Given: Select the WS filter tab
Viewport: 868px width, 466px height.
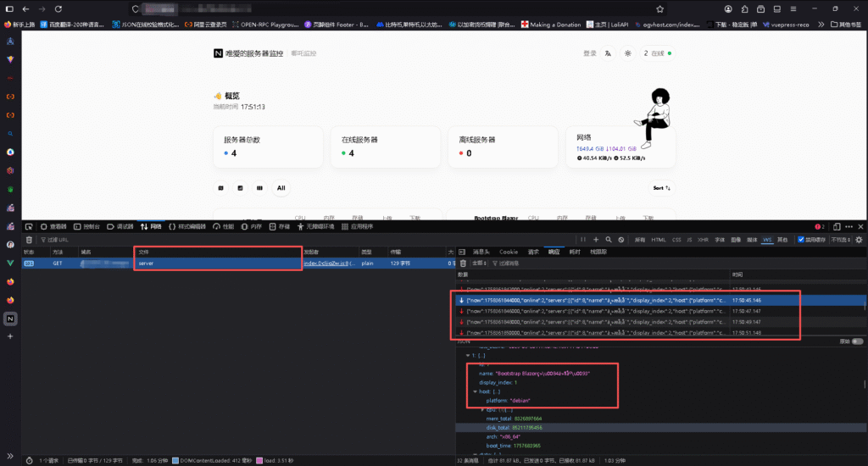Looking at the screenshot, I should click(767, 240).
